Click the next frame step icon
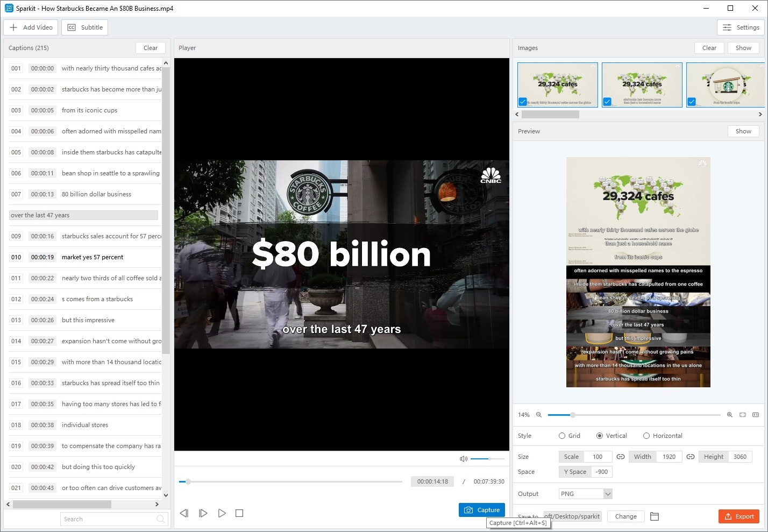 [x=203, y=513]
